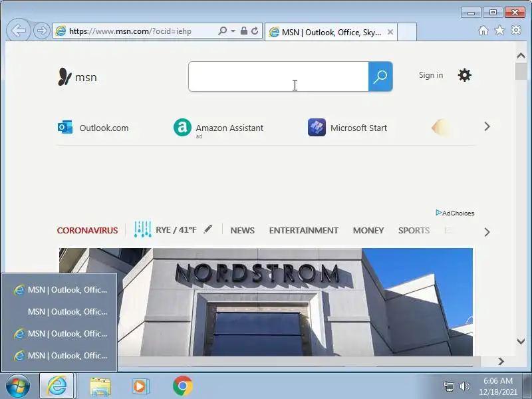Click the horizontal scrollbar track
This screenshot has height=399, width=532.
pos(299,361)
